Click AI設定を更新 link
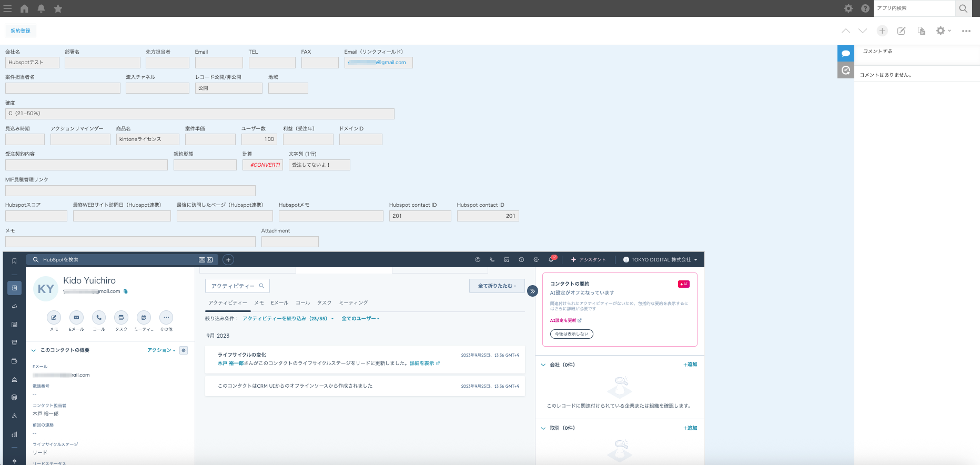980x465 pixels. 565,320
